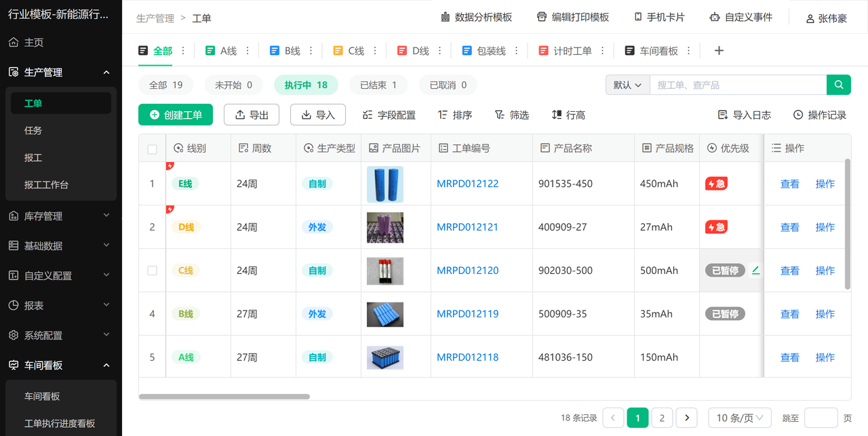Check the row checkbox for MRPD012120
The width and height of the screenshot is (868, 436).
click(152, 270)
